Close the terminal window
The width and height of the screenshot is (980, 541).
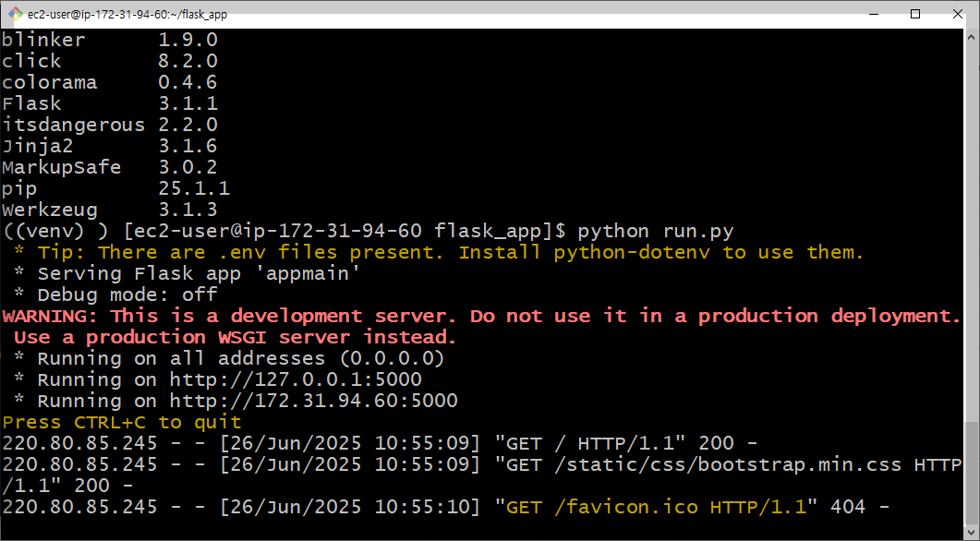pyautogui.click(x=957, y=14)
